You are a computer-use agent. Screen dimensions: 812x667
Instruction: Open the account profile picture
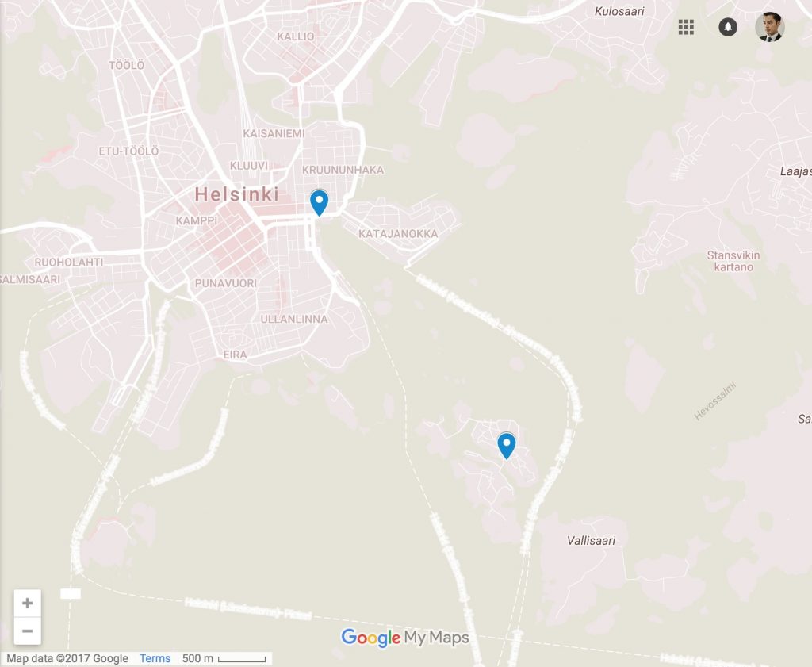(x=769, y=27)
